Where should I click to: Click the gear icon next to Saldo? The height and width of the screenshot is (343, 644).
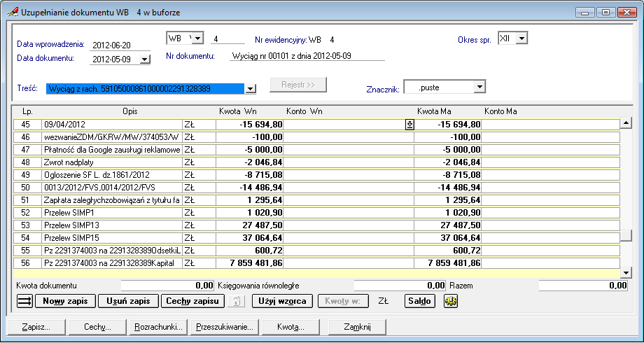click(x=451, y=301)
